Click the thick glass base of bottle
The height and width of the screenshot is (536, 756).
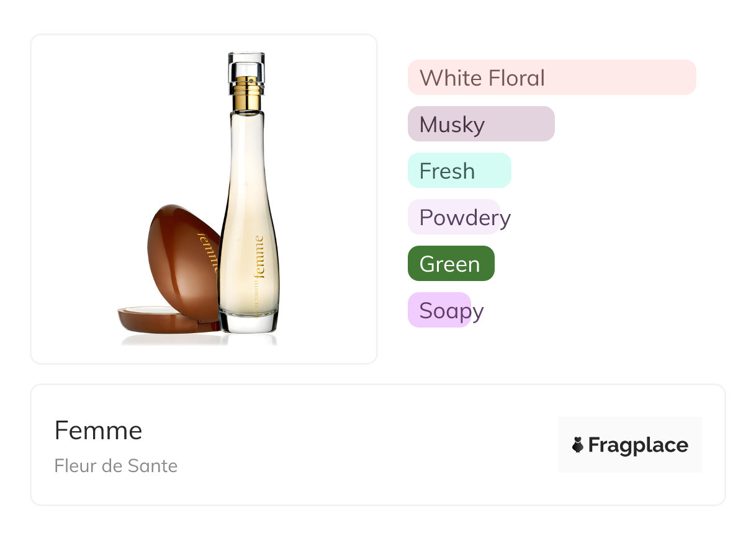point(248,323)
